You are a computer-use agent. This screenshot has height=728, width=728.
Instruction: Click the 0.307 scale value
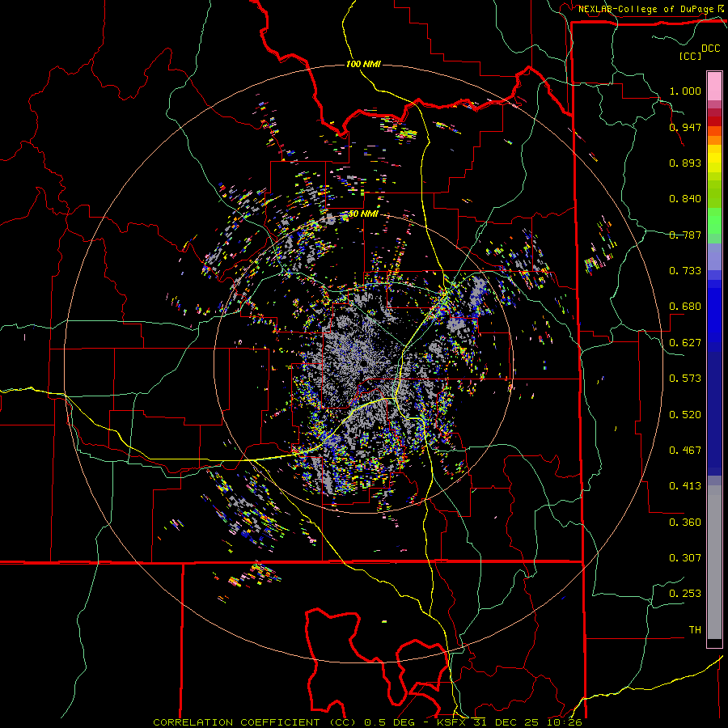(x=685, y=558)
